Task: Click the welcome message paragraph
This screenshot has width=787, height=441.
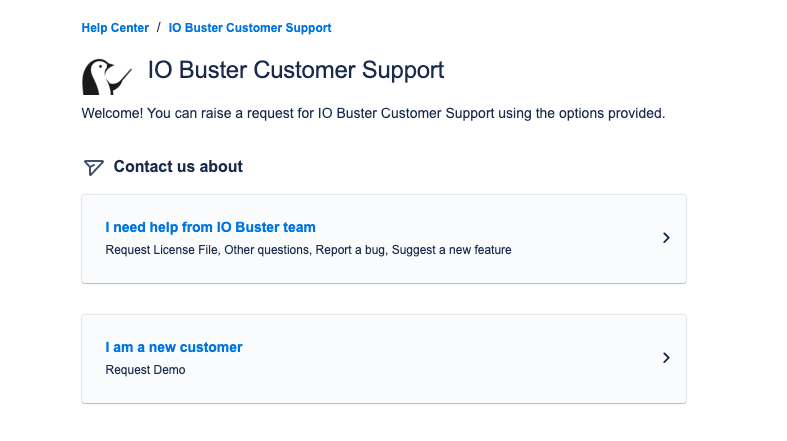Action: pyautogui.click(x=372, y=114)
